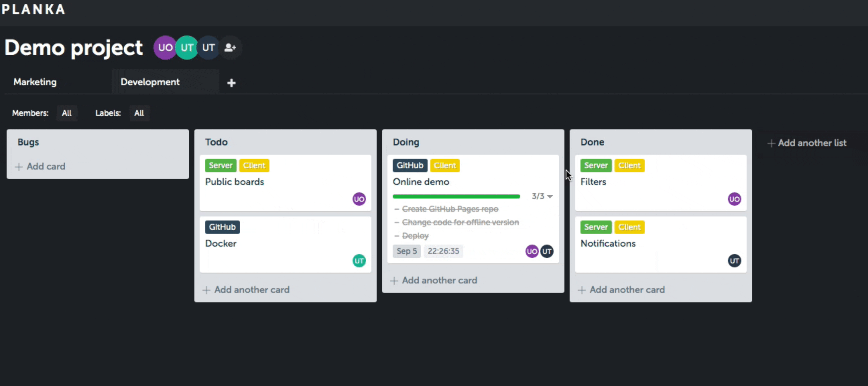Click the green progress bar on Online demo
This screenshot has height=386, width=868.
click(456, 196)
